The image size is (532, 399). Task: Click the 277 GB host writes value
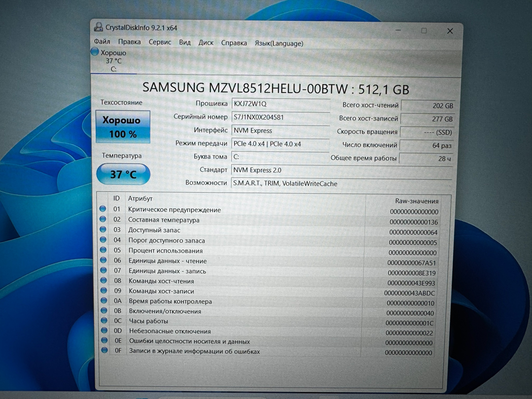click(427, 119)
